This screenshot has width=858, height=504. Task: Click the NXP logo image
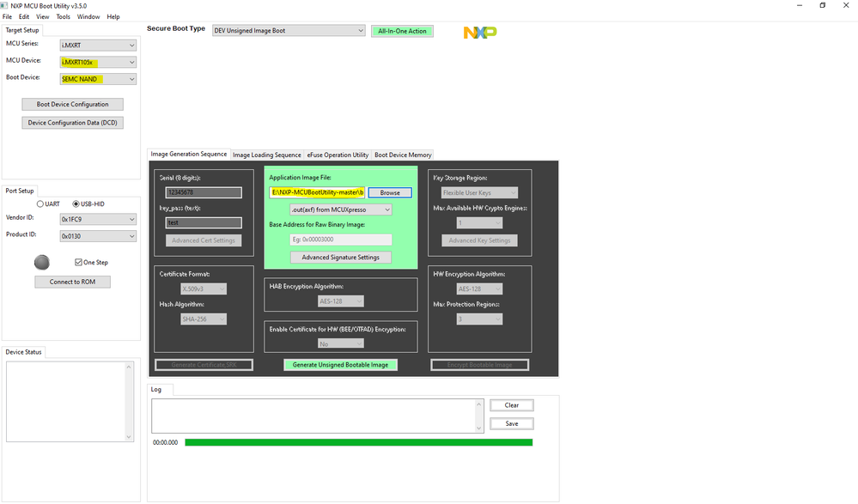coord(480,33)
